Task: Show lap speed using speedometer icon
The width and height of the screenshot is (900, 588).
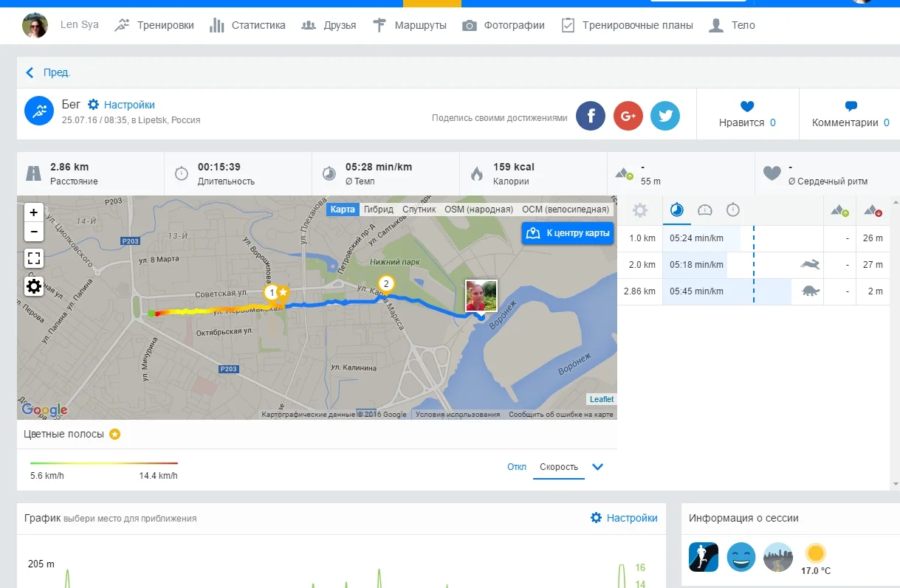Action: coord(705,210)
